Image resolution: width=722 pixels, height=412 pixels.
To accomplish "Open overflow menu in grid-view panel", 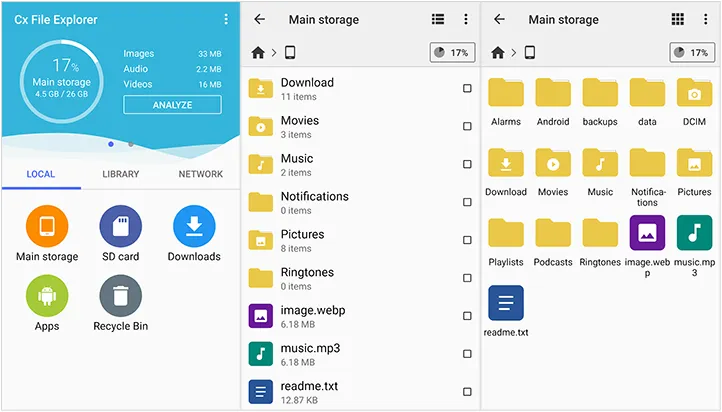I will 705,19.
